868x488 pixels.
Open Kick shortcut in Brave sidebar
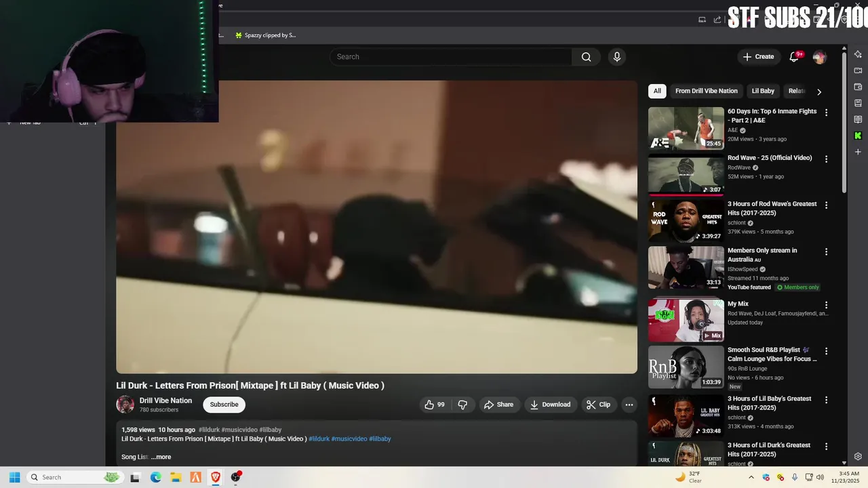point(858,136)
